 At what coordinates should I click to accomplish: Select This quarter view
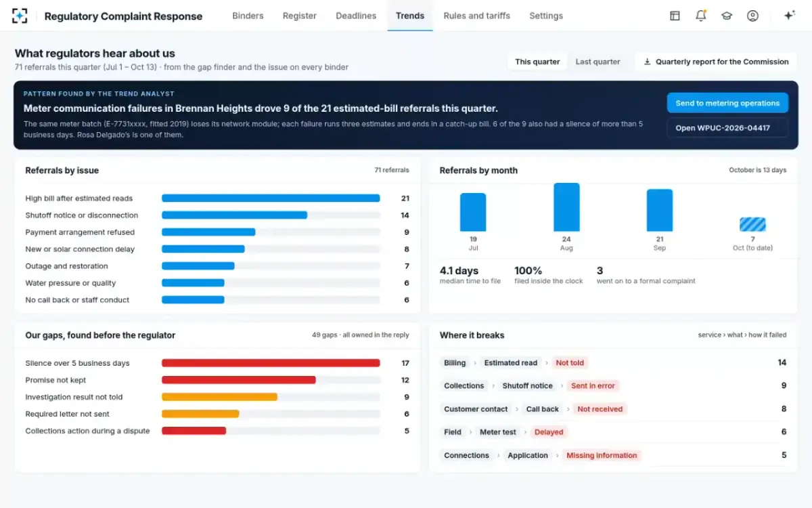click(x=537, y=62)
